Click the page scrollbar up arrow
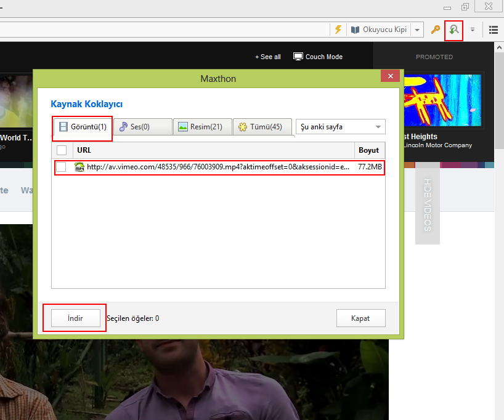 pyautogui.click(x=499, y=47)
